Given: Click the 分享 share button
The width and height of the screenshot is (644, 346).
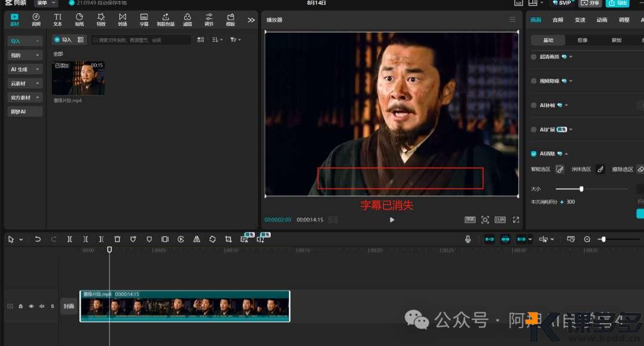Looking at the screenshot, I should (x=590, y=3).
